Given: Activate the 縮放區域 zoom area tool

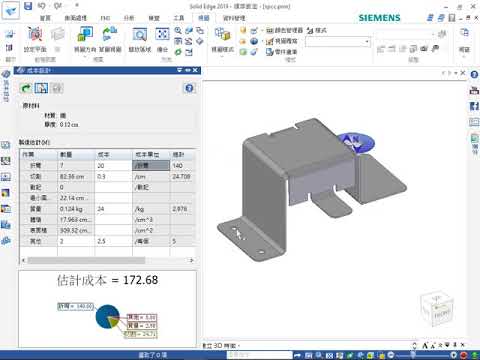Looking at the screenshot, I should coord(140,39).
